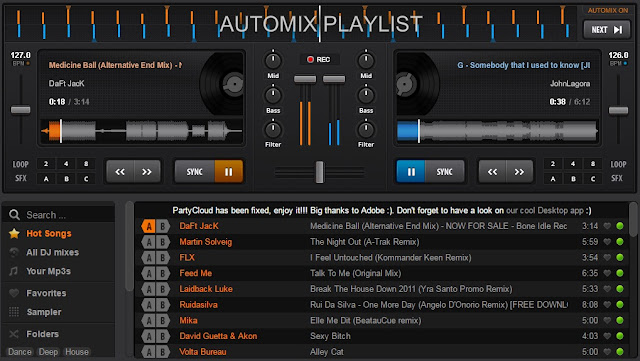
Task: Click the right deck vinyl record
Action: tap(417, 84)
